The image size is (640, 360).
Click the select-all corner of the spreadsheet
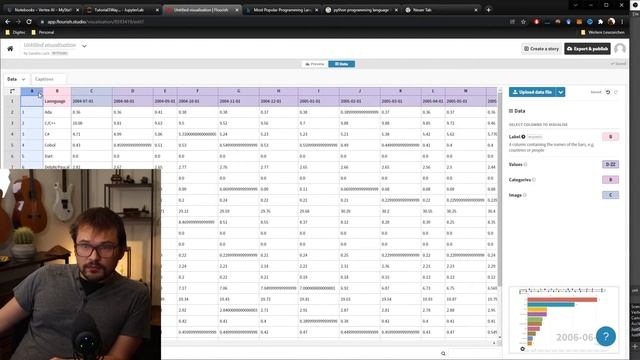pos(12,91)
